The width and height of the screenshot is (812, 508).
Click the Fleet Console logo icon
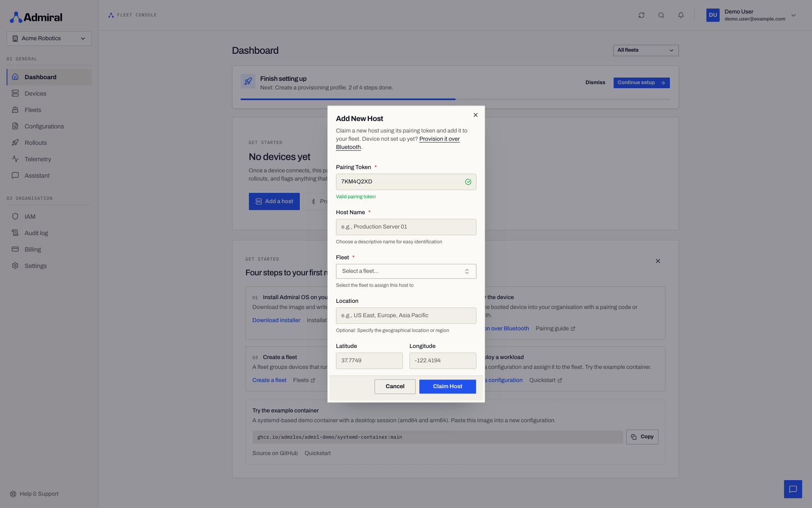coord(111,15)
